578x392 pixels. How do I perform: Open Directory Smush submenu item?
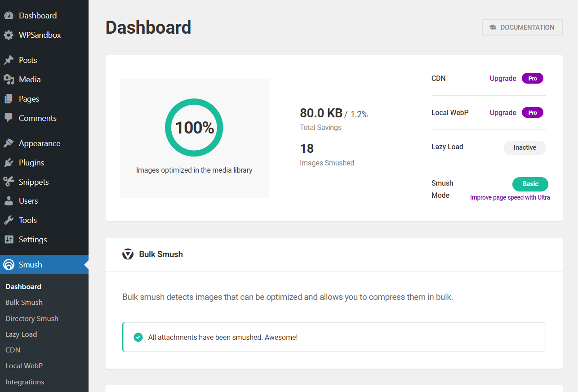tap(32, 318)
